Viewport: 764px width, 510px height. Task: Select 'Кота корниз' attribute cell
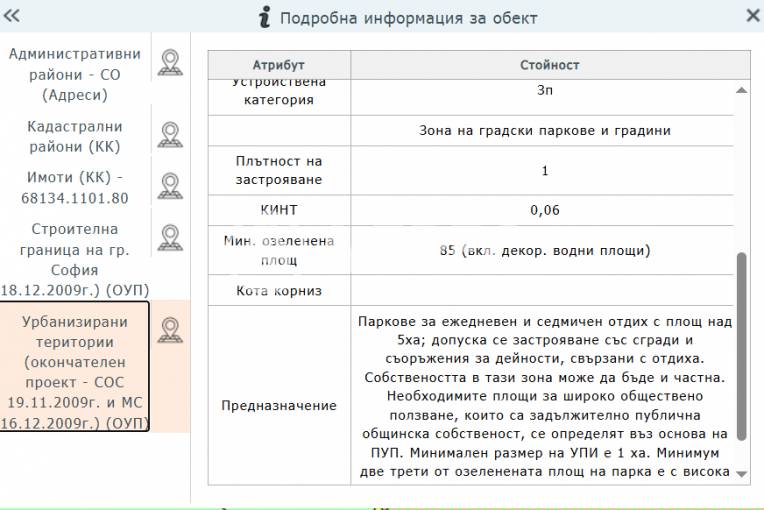pyautogui.click(x=279, y=290)
